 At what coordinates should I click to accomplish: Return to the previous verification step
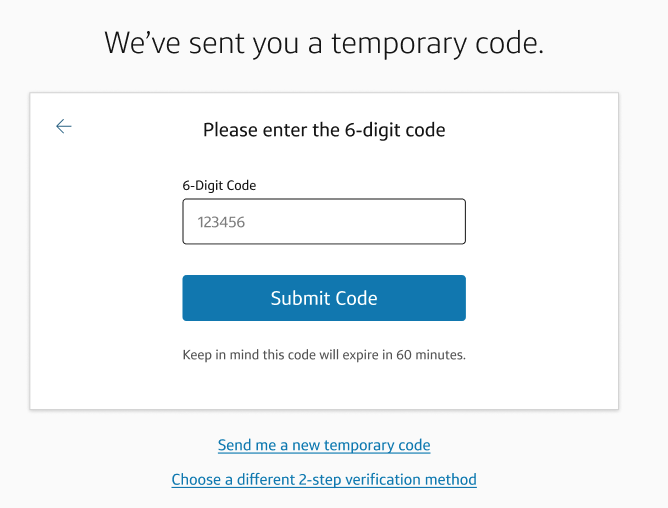[x=64, y=126]
